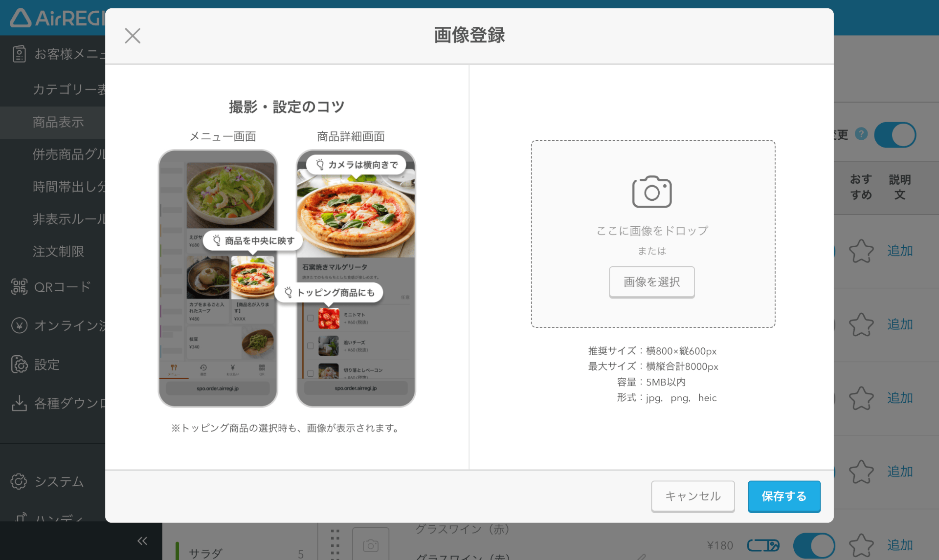Click the トッピング商品にも tip bubble
Screen dimensions: 939x560
point(329,292)
